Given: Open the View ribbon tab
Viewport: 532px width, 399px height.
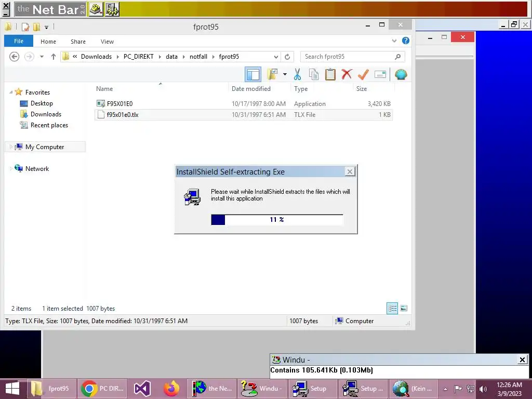Looking at the screenshot, I should pos(107,42).
